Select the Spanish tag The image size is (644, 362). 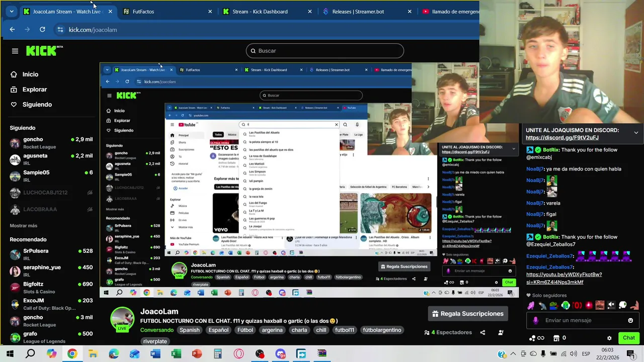coord(190,330)
